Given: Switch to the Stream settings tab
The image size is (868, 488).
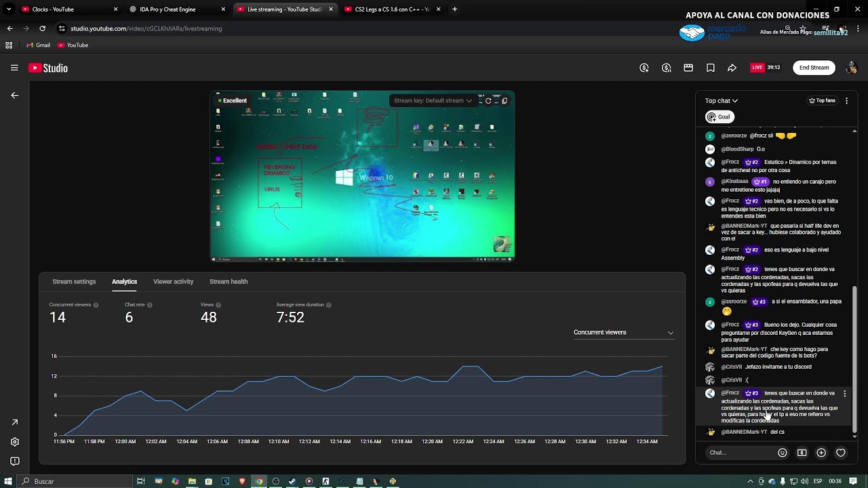Looking at the screenshot, I should pos(74,281).
